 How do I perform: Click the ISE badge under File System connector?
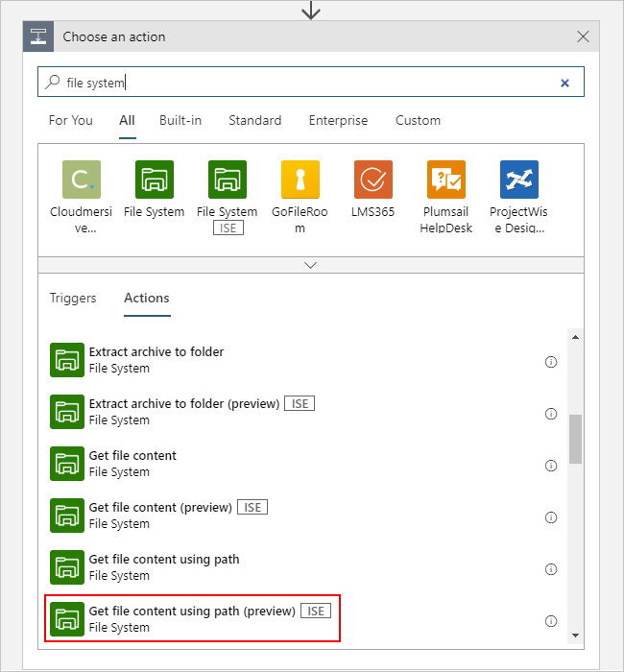(228, 228)
